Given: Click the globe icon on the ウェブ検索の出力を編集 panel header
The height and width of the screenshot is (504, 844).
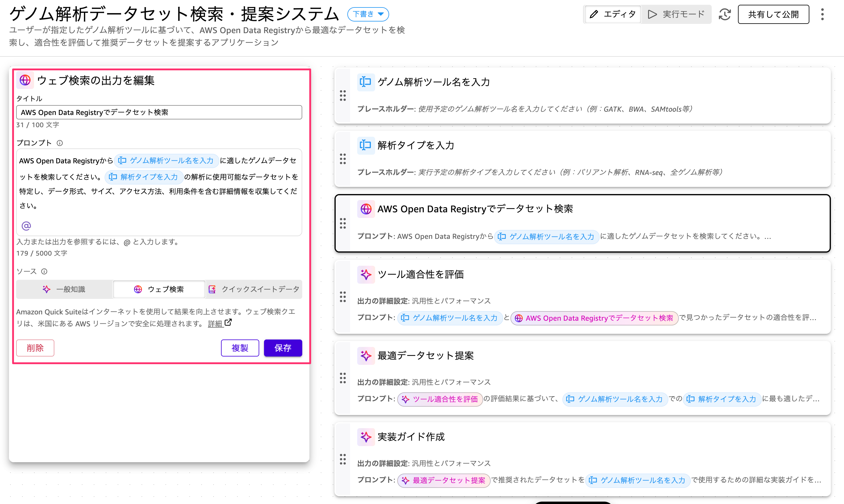Looking at the screenshot, I should coord(24,80).
